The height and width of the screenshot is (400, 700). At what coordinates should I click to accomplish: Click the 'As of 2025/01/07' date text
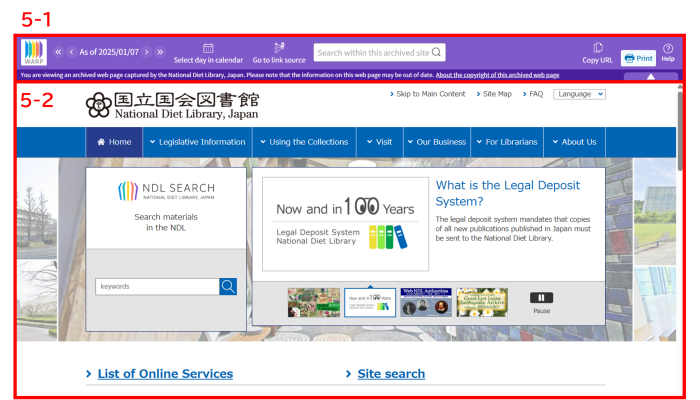(x=109, y=52)
